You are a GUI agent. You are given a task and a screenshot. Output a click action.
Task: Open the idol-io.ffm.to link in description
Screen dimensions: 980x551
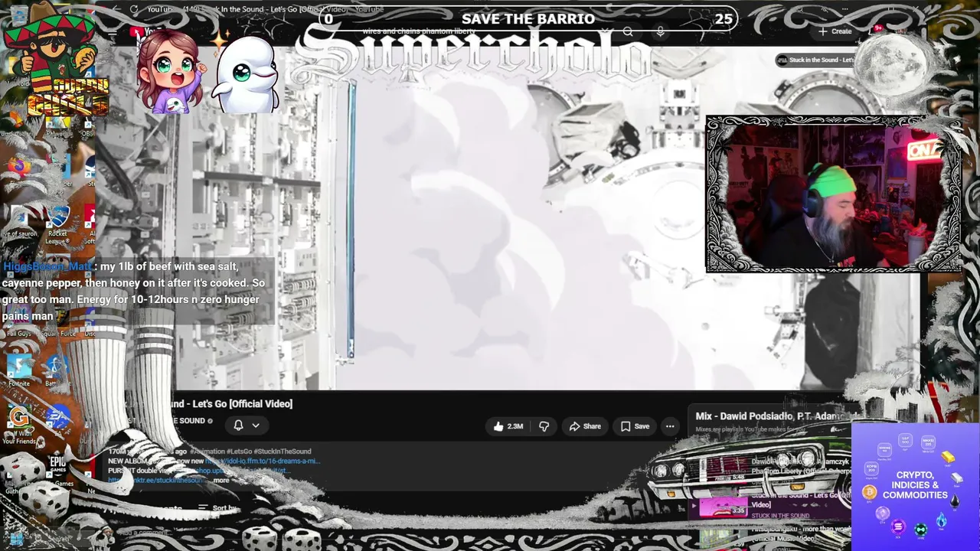coord(262,461)
